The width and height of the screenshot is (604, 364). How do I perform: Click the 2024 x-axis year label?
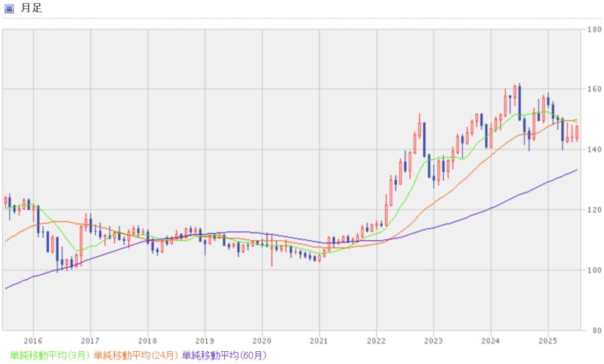pyautogui.click(x=491, y=341)
